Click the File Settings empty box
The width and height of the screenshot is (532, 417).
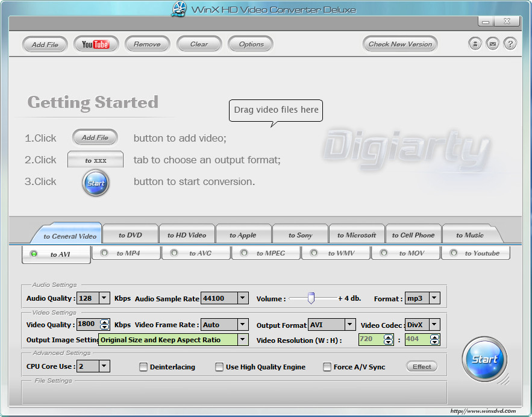coord(234,392)
